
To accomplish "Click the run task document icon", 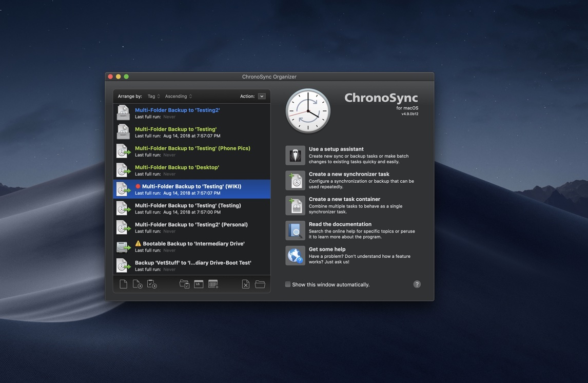I will click(138, 284).
